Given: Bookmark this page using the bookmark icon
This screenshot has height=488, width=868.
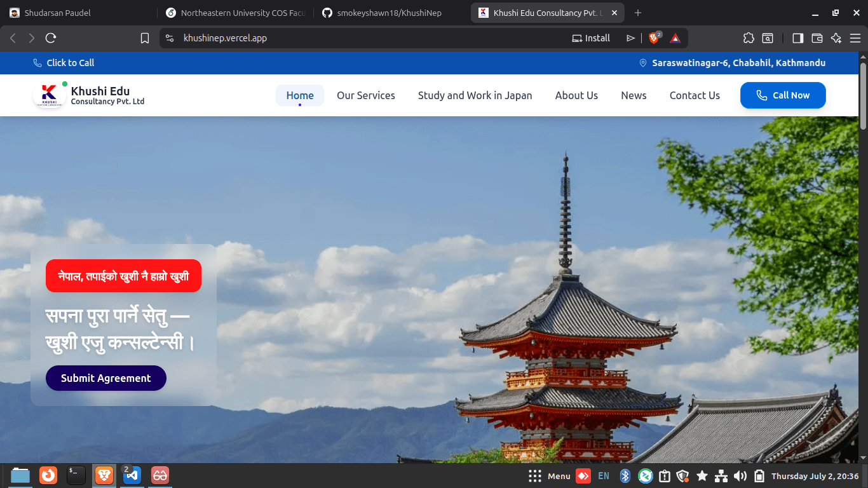Looking at the screenshot, I should (x=145, y=38).
